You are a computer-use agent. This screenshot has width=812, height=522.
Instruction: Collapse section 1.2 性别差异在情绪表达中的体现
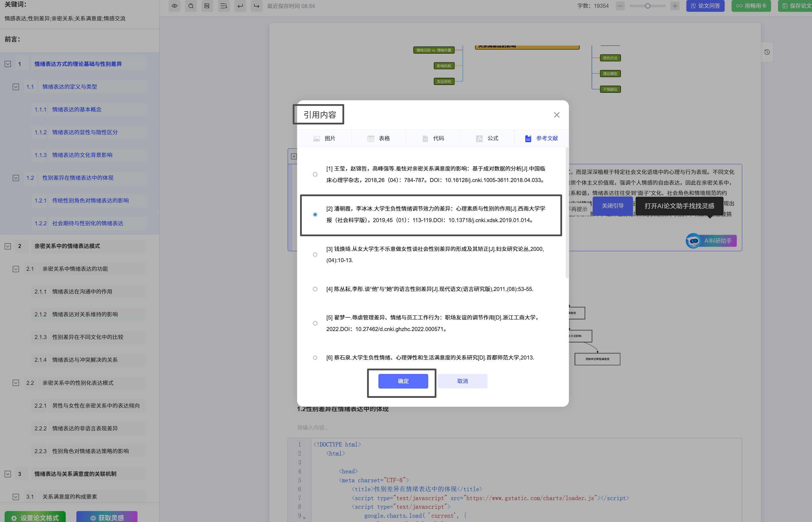(x=16, y=178)
